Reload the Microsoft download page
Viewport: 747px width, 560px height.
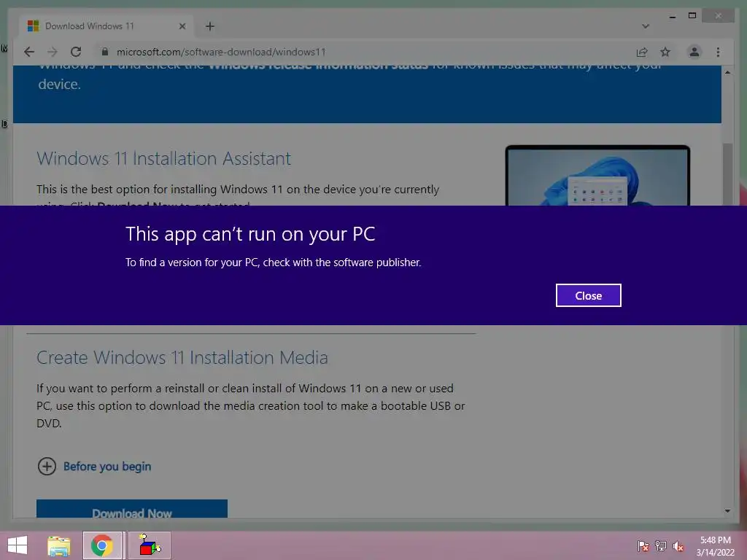[76, 52]
